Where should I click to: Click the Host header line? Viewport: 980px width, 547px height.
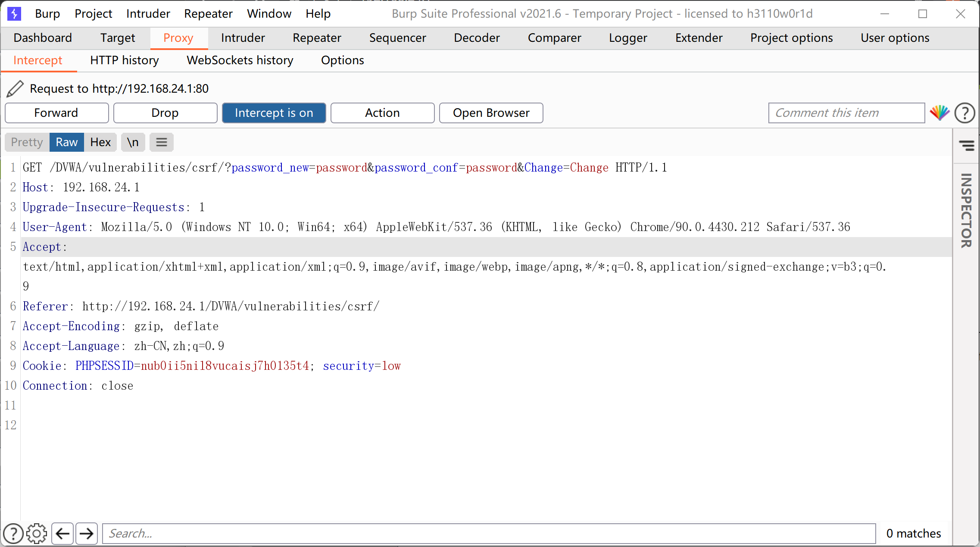[81, 187]
